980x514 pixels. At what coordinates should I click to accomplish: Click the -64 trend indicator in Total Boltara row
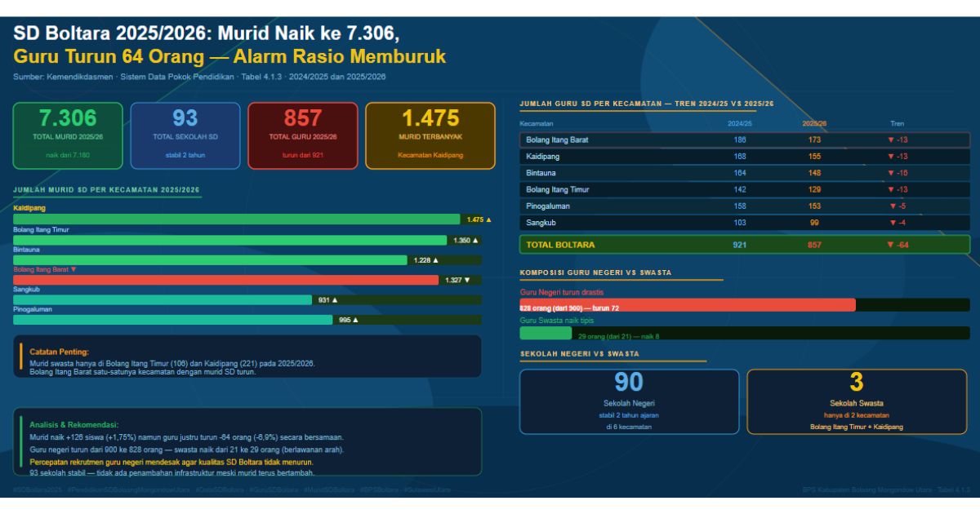(x=897, y=245)
